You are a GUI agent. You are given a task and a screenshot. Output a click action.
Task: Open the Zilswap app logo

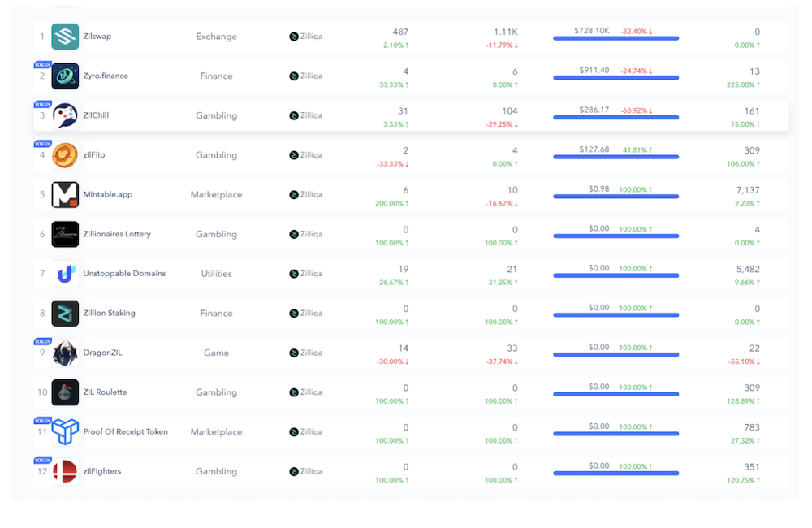(65, 37)
